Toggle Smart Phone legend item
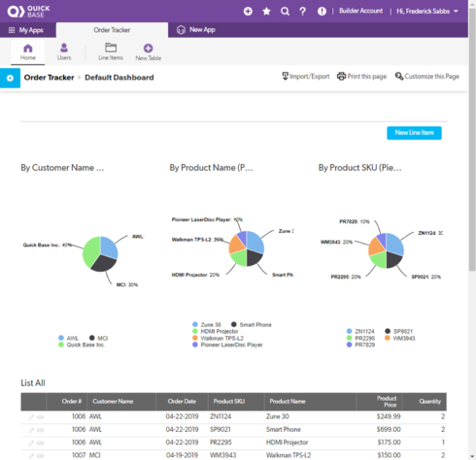Image resolution: width=476 pixels, height=460 pixels. pyautogui.click(x=252, y=324)
